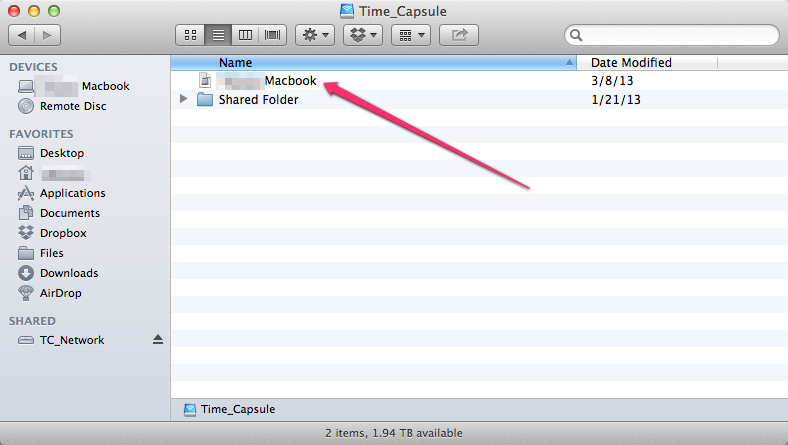Open Applications from Favorites

(85, 193)
